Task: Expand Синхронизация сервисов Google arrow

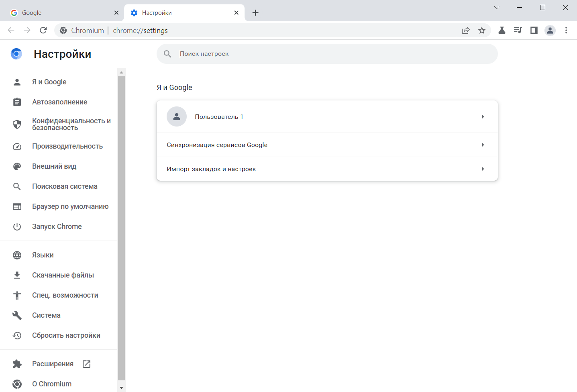Action: [x=483, y=145]
